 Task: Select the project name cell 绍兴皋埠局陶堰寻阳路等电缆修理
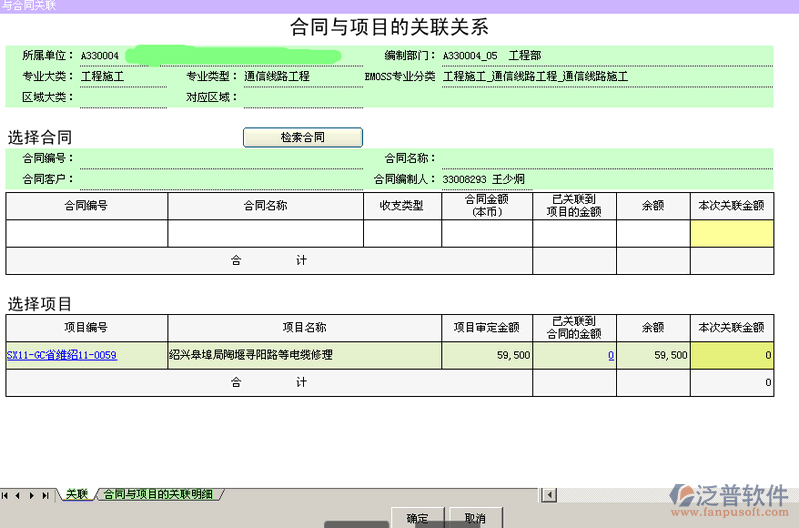pyautogui.click(x=304, y=355)
